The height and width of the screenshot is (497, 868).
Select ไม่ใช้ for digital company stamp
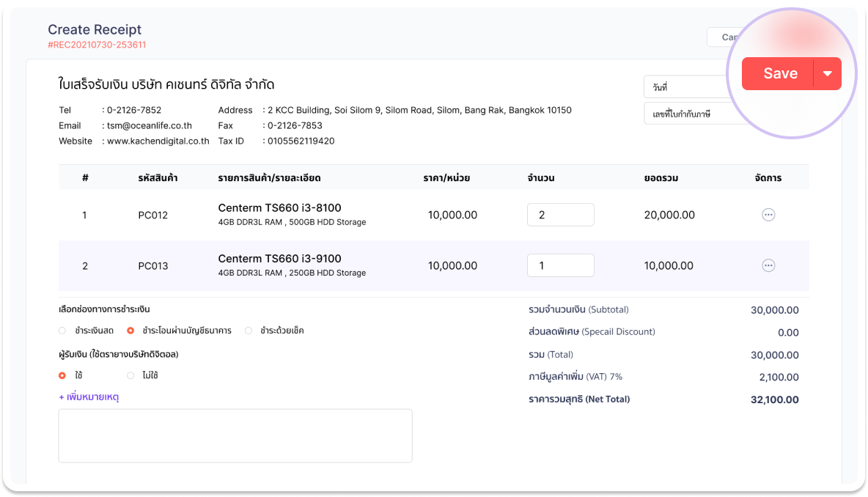tap(130, 375)
